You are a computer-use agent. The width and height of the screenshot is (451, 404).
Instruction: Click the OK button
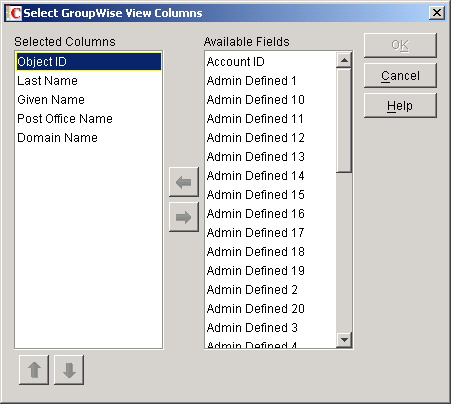tap(400, 45)
